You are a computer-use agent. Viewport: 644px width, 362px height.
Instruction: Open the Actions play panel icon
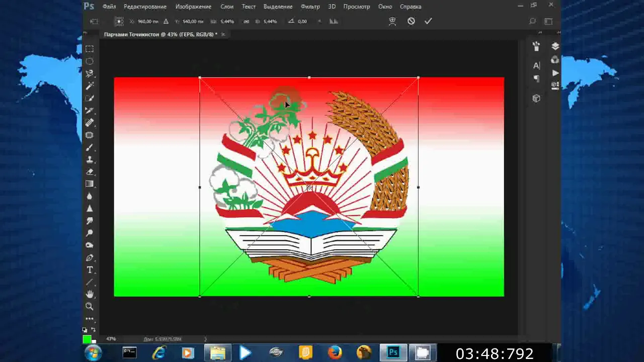(x=555, y=73)
